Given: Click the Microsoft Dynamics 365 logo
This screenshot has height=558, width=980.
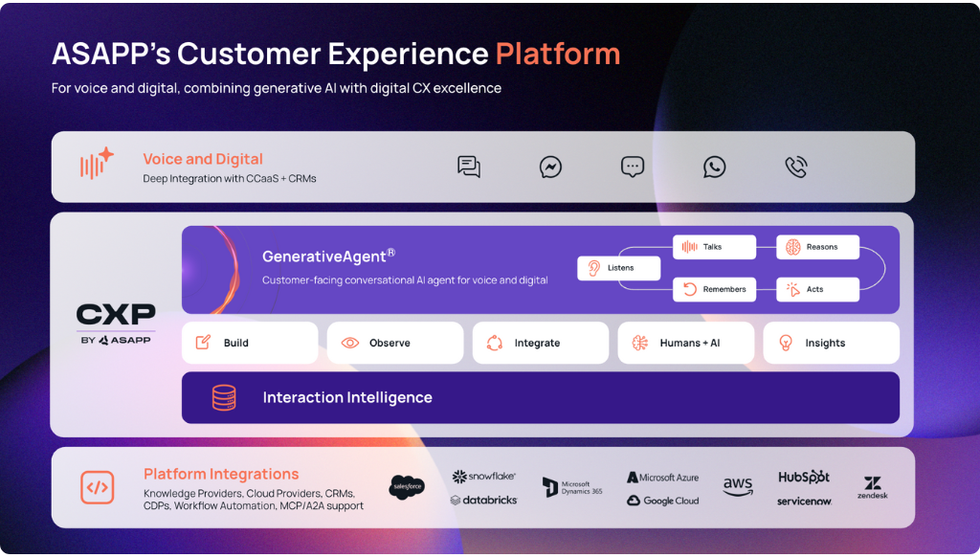Looking at the screenshot, I should (572, 487).
